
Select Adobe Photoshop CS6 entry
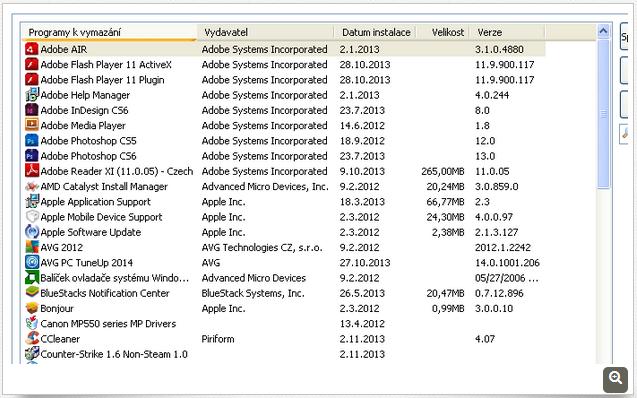tap(88, 156)
